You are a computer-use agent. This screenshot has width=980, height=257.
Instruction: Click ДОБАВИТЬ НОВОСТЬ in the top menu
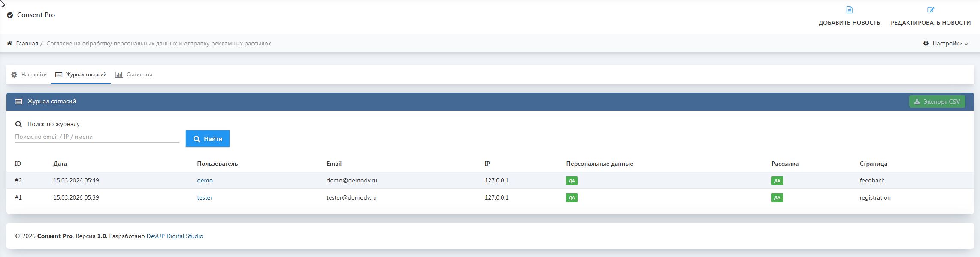849,23
